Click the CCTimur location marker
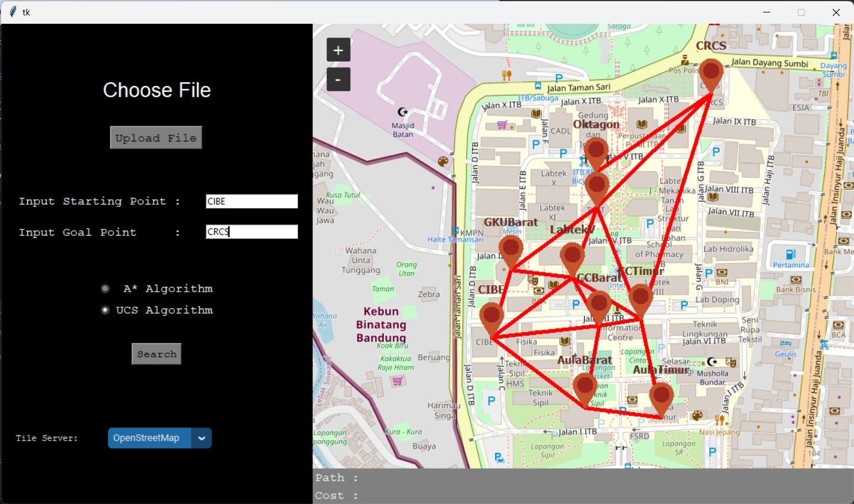The height and width of the screenshot is (504, 854). coord(640,295)
